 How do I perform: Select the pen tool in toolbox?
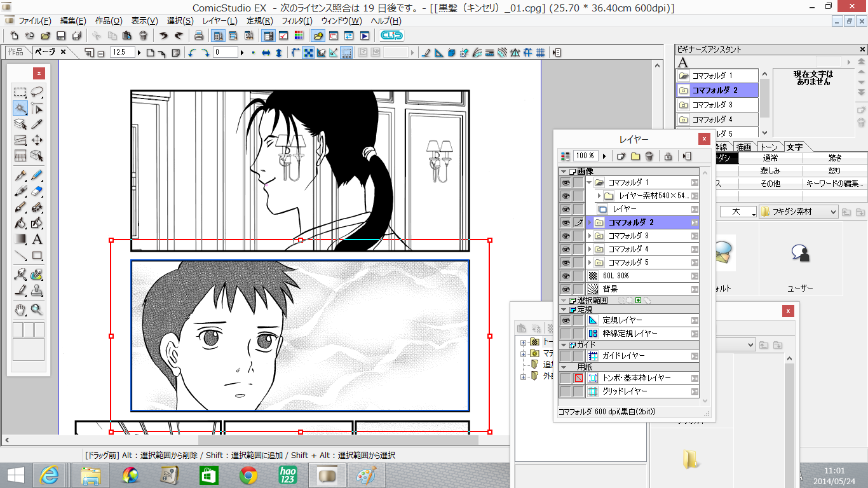[20, 174]
